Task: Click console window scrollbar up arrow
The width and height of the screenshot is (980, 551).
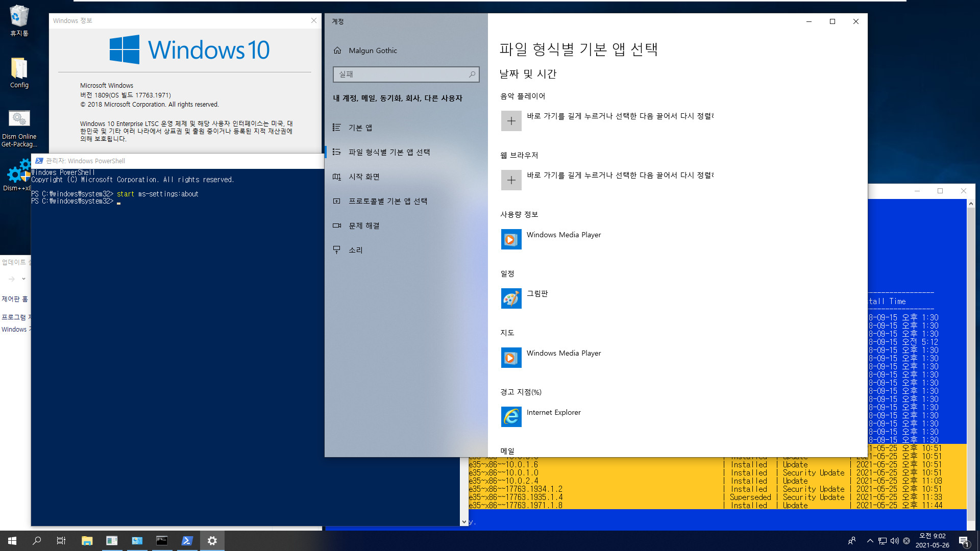Action: click(971, 204)
